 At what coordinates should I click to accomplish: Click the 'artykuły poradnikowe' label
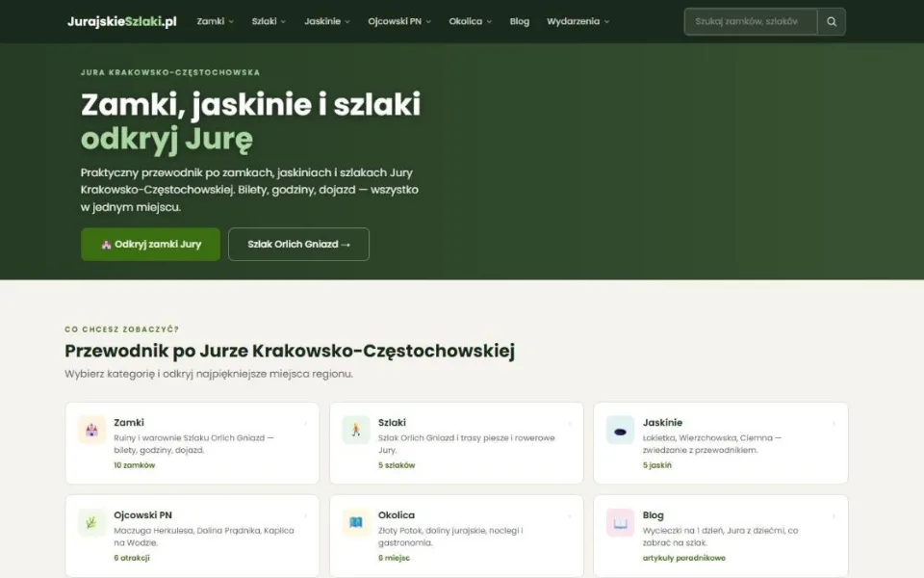683,558
